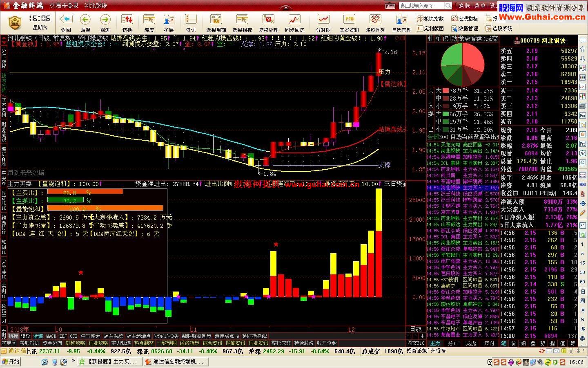Switch to the 风向 panel tab
588x368 pixels.
[x=489, y=343]
